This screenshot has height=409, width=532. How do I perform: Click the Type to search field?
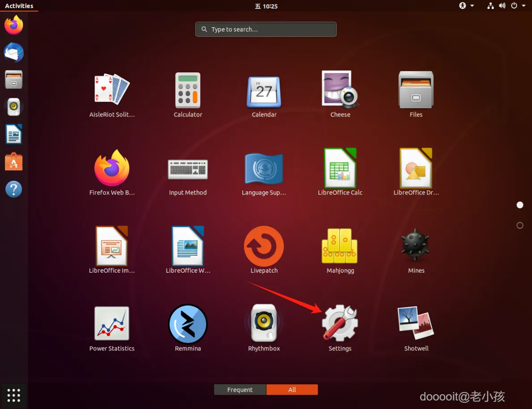(x=266, y=29)
